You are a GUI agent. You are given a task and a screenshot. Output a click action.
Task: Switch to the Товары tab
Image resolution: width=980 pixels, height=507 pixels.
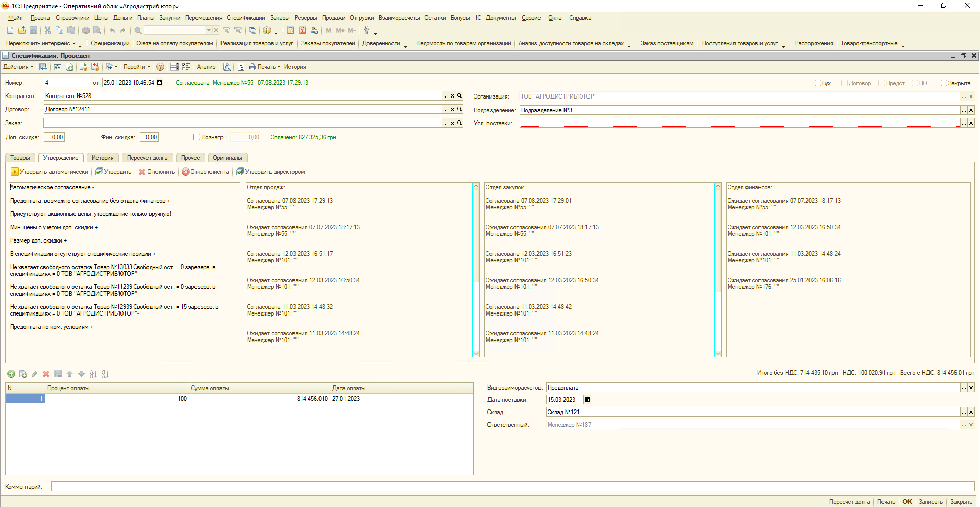[20, 158]
